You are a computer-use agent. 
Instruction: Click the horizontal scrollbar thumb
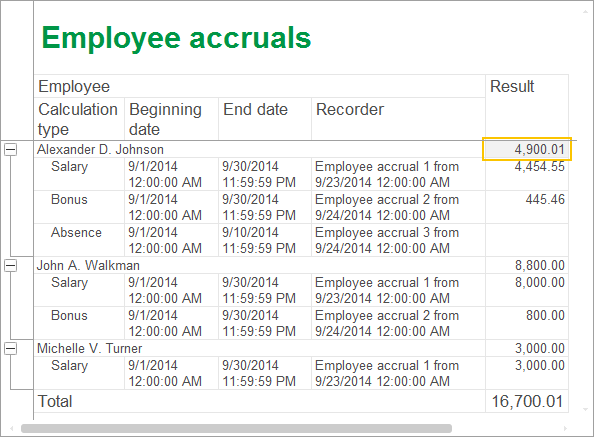pyautogui.click(x=236, y=428)
